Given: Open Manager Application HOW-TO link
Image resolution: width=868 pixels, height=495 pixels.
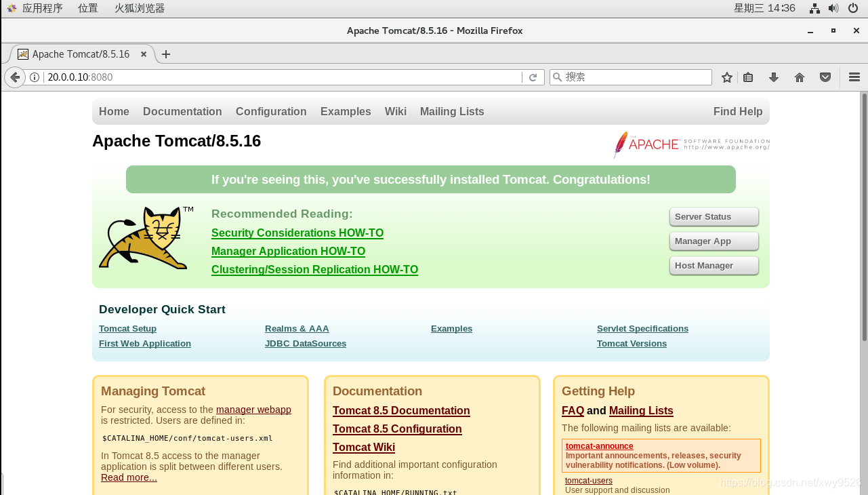Looking at the screenshot, I should pos(288,252).
